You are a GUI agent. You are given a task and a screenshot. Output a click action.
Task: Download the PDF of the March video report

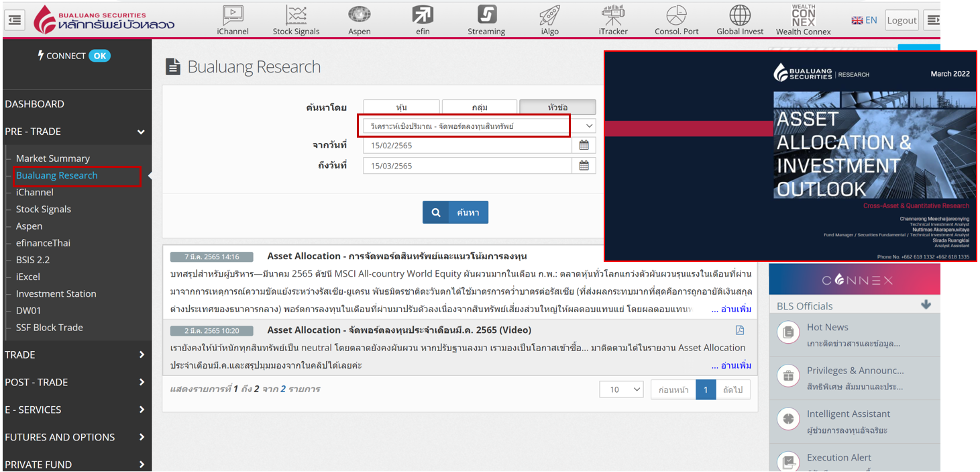(740, 330)
